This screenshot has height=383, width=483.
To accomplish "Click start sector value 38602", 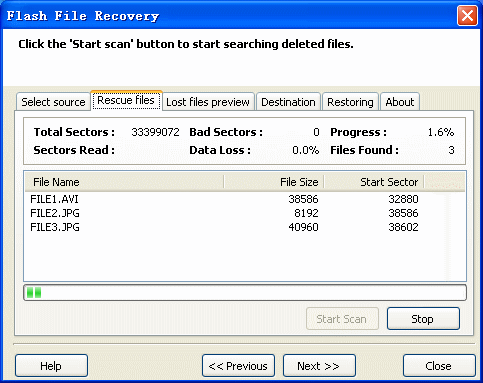I will pyautogui.click(x=403, y=227).
